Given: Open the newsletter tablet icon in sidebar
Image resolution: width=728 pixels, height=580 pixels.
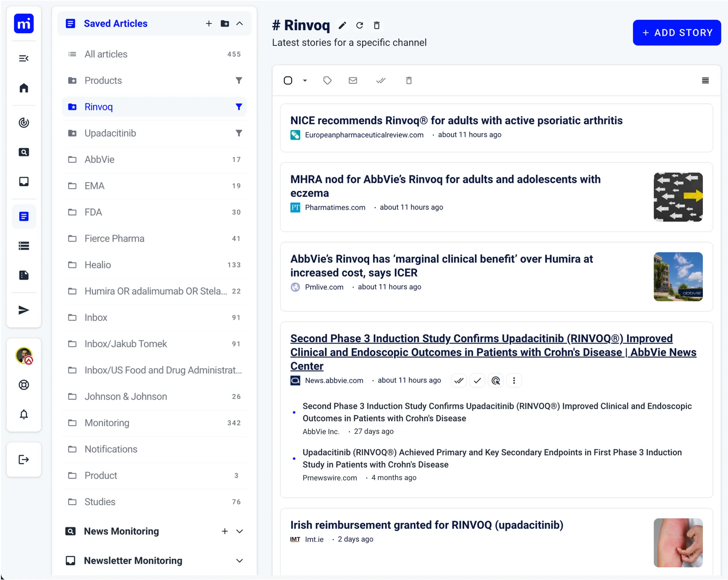Looking at the screenshot, I should click(24, 181).
